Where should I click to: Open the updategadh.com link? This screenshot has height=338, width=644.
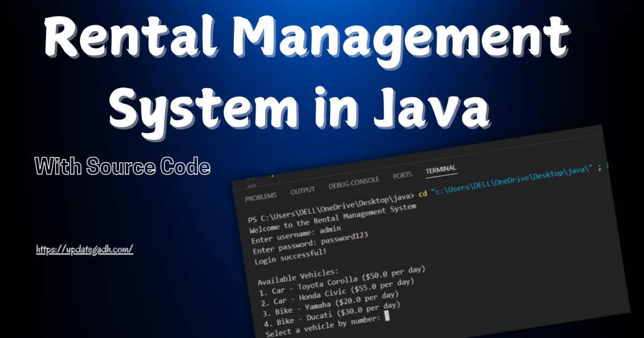click(x=83, y=248)
